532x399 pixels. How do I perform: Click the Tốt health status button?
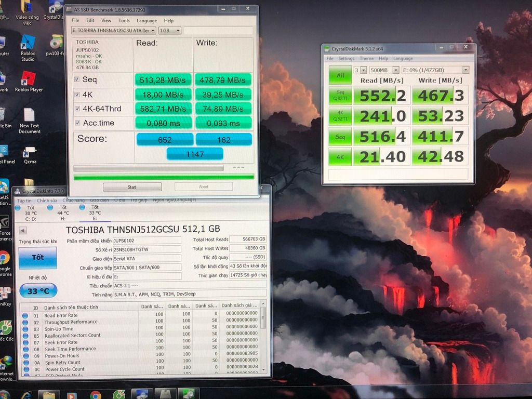tap(37, 258)
